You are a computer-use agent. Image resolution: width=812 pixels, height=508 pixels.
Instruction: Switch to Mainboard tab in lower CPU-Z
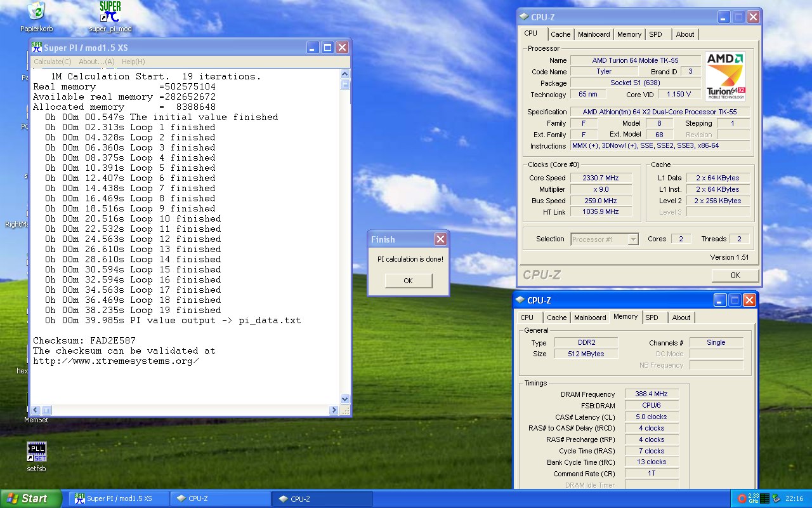coord(590,317)
